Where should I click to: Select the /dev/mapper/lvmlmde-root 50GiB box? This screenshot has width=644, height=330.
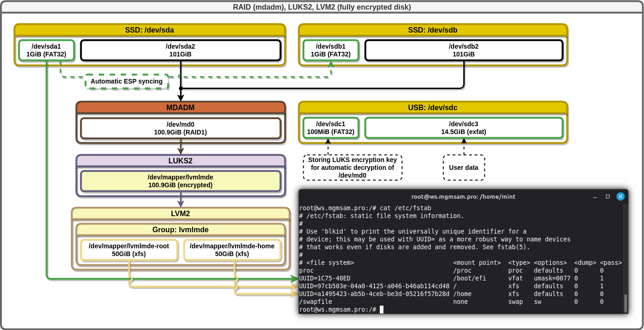(129, 250)
